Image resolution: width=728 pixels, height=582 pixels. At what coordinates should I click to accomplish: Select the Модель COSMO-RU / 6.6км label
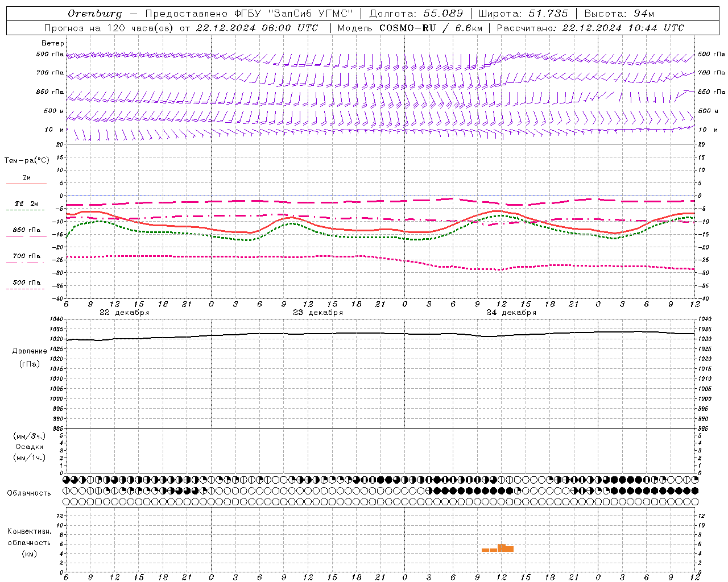(x=409, y=28)
